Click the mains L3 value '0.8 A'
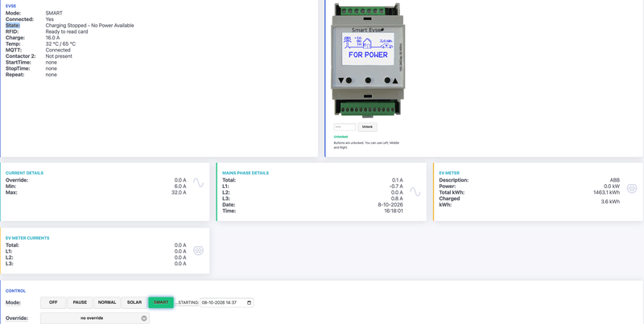The image size is (644, 324). click(397, 199)
